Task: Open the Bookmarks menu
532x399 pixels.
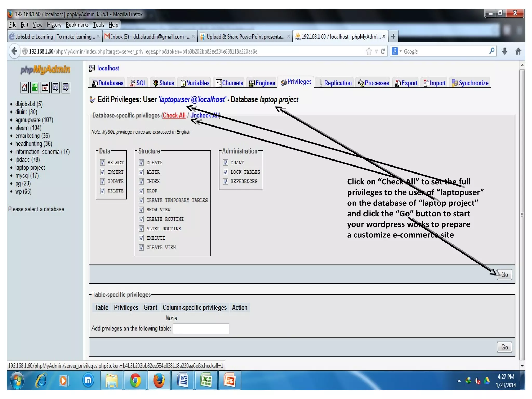Action: point(77,25)
